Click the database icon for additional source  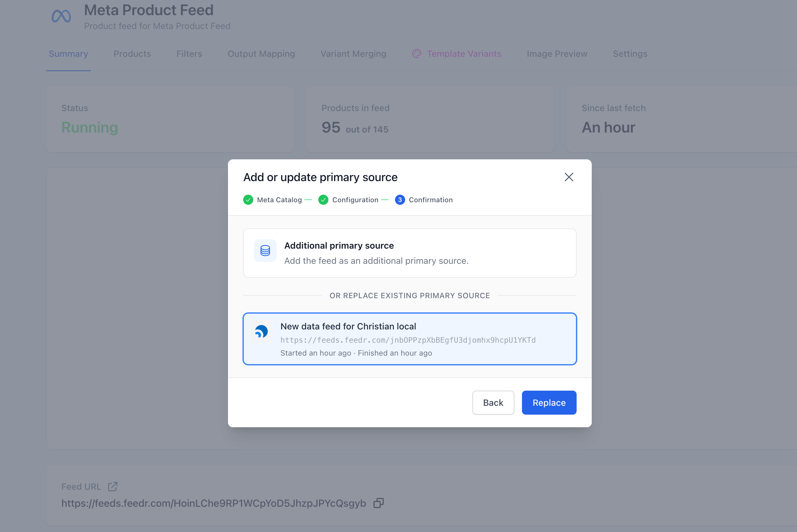[265, 251]
